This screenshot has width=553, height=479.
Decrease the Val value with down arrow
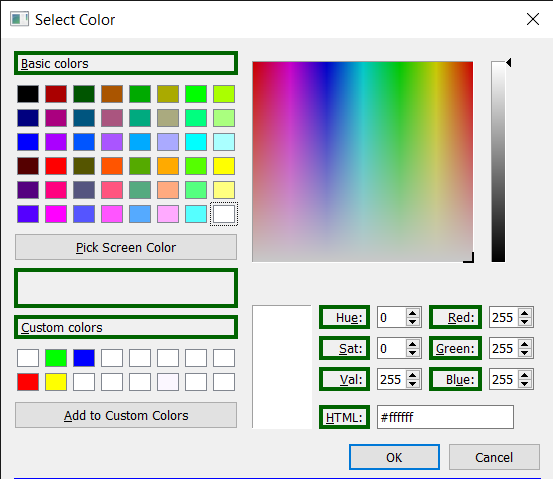point(413,384)
